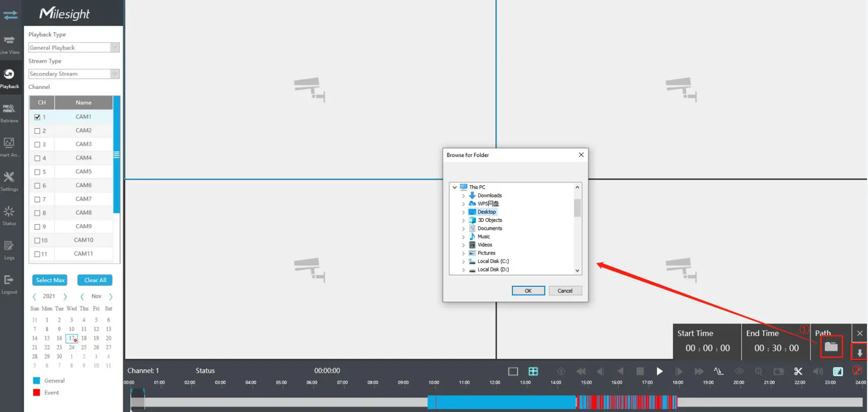Screen dimensions: 868x412
Task: Click the fast forward button
Action: coord(699,372)
